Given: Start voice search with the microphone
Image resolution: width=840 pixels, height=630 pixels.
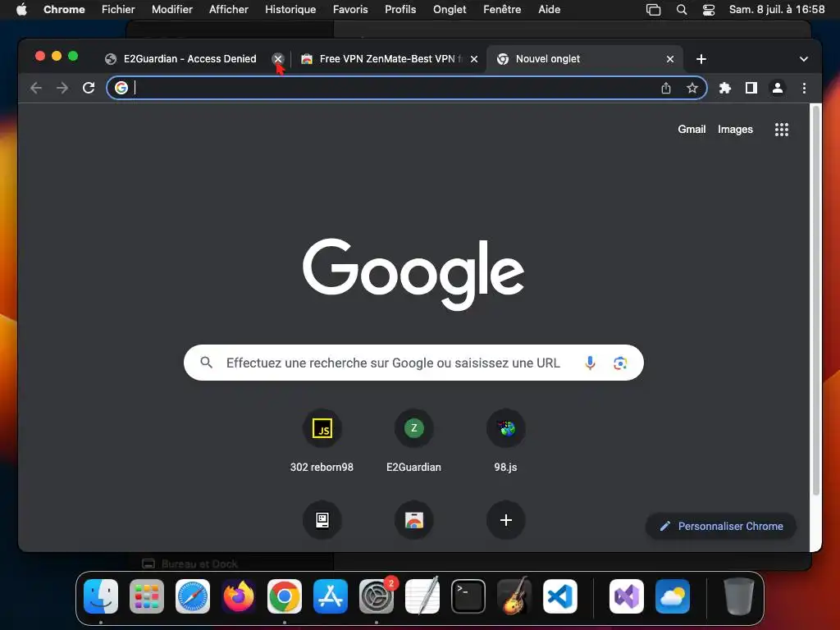Looking at the screenshot, I should pyautogui.click(x=590, y=363).
